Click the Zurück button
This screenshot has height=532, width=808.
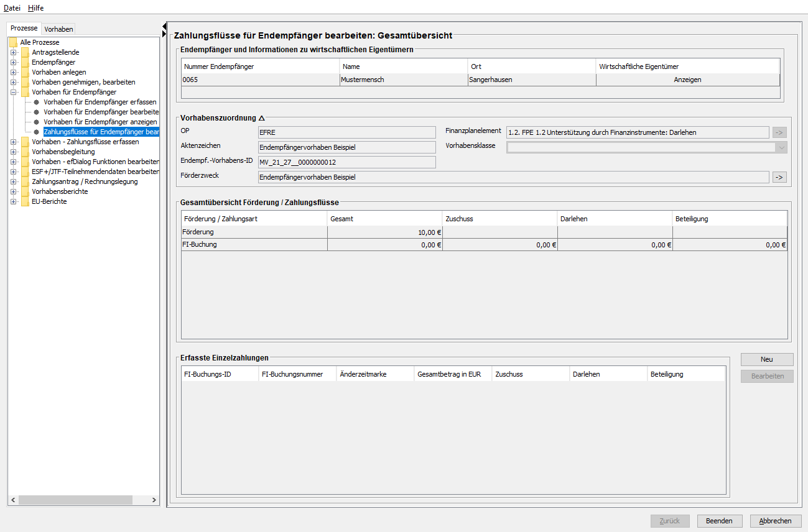point(670,521)
